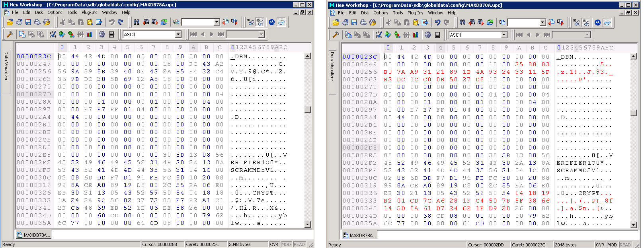The image size is (644, 248).
Task: Expand the goto combo box in right window
Action: click(x=543, y=22)
